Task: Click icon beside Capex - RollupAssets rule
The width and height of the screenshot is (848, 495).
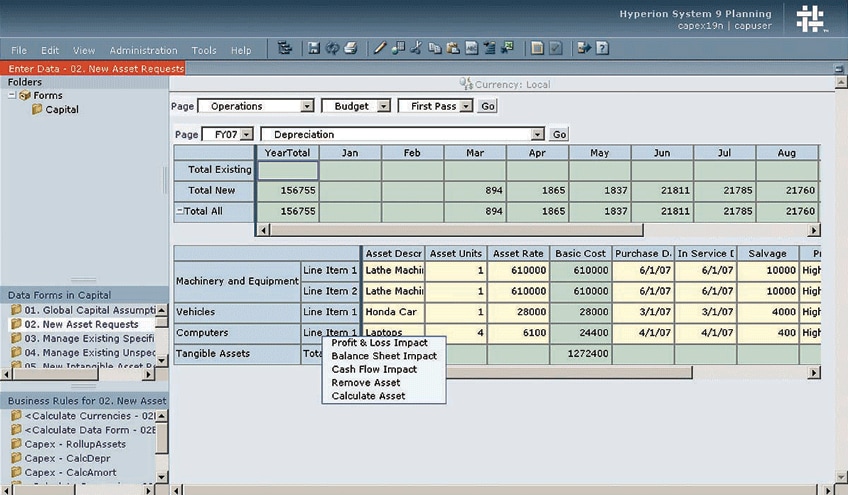Action: point(16,444)
